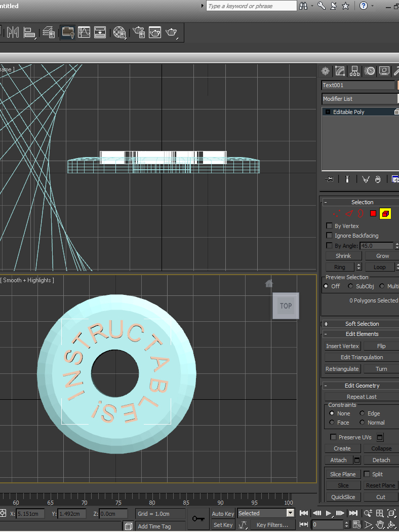Image resolution: width=399 pixels, height=532 pixels.
Task: Open the Align tool flyout
Action: [x=29, y=32]
